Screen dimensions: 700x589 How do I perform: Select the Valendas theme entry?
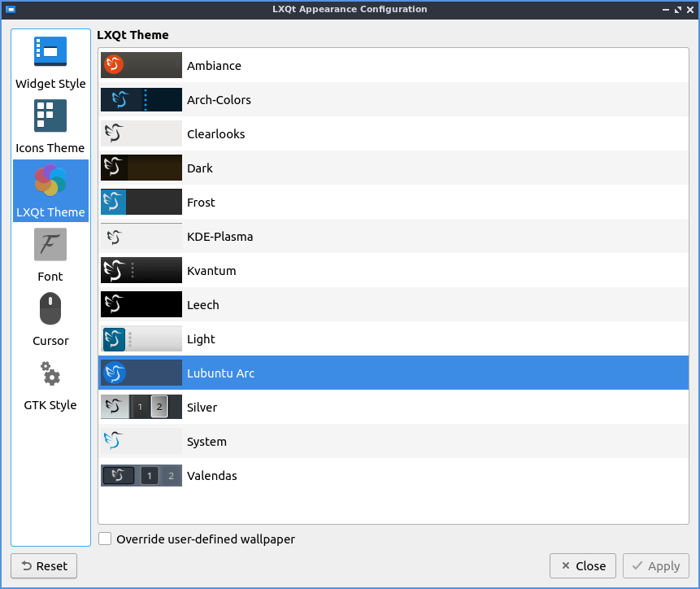(x=211, y=476)
